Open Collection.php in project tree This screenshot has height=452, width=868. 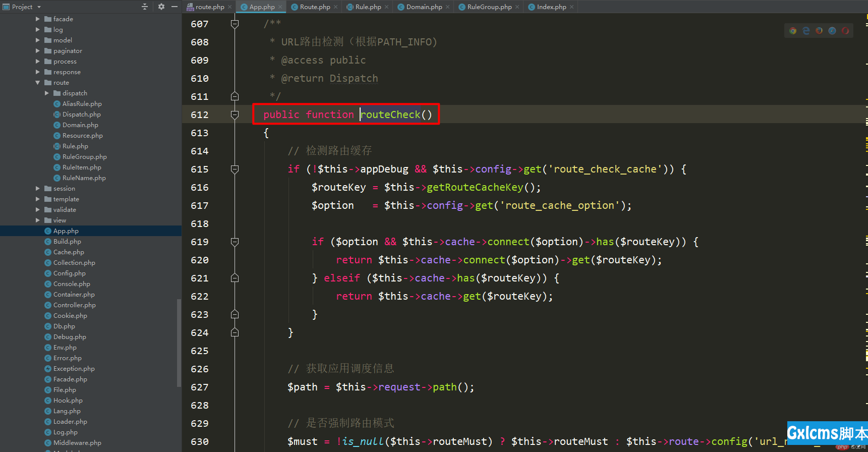(70, 262)
